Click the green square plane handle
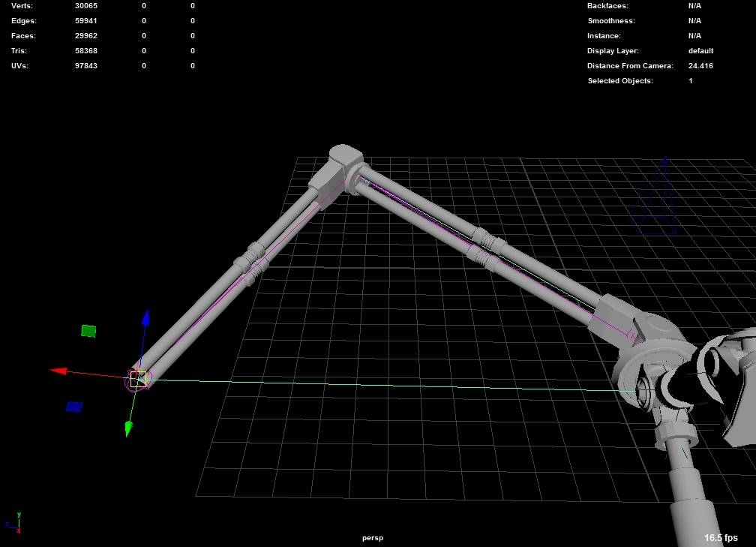The height and width of the screenshot is (547, 756). 88,330
